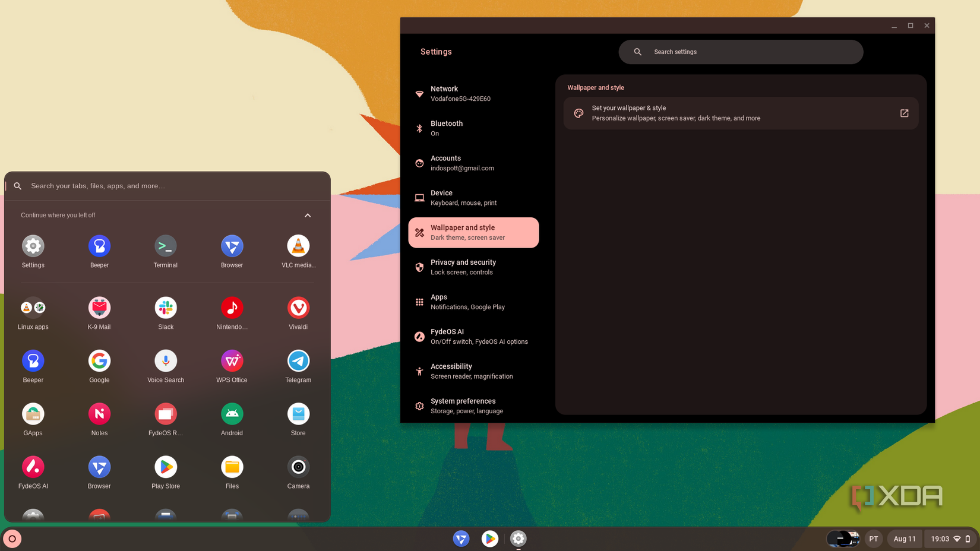Launch Telegram
Screen dimensions: 980x551
[298, 360]
